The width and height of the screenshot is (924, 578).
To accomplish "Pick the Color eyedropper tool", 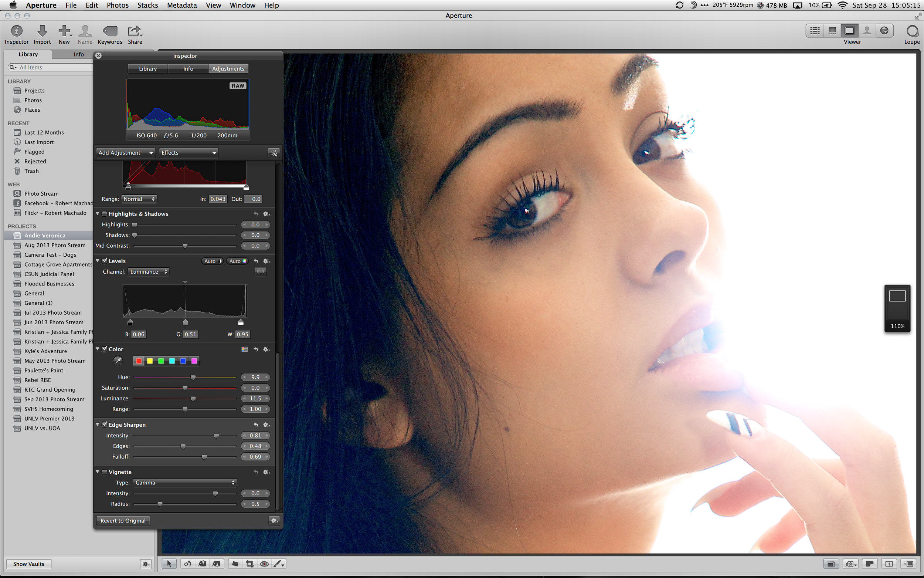I will point(118,361).
